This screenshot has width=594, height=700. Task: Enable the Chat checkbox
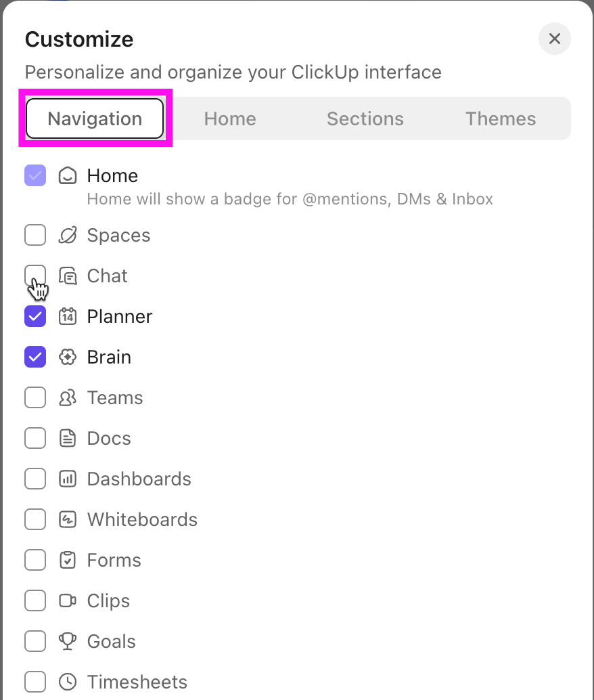(x=35, y=276)
